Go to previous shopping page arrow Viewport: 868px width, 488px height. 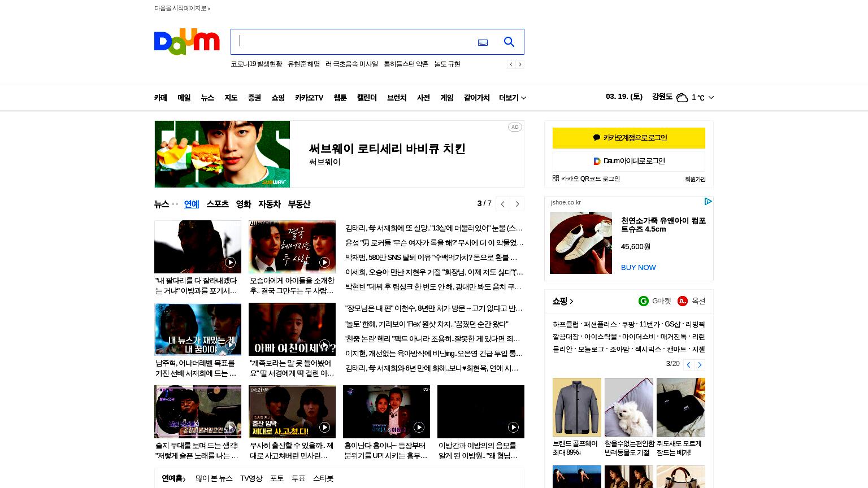688,365
